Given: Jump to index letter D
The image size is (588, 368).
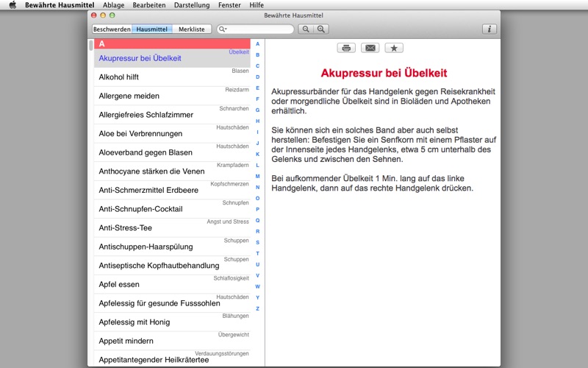Looking at the screenshot, I should click(x=258, y=77).
